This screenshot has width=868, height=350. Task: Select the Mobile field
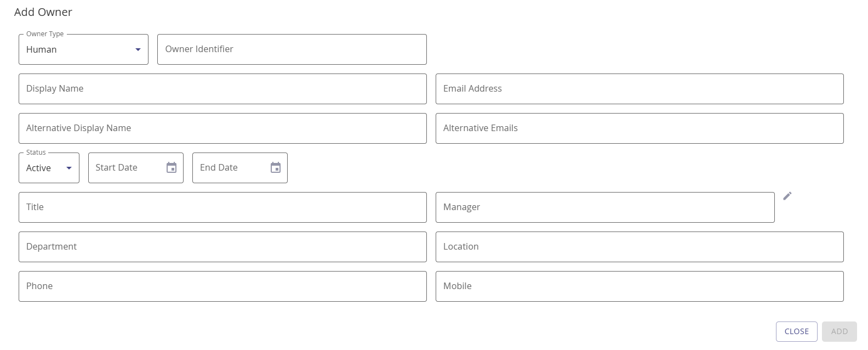[x=639, y=286]
